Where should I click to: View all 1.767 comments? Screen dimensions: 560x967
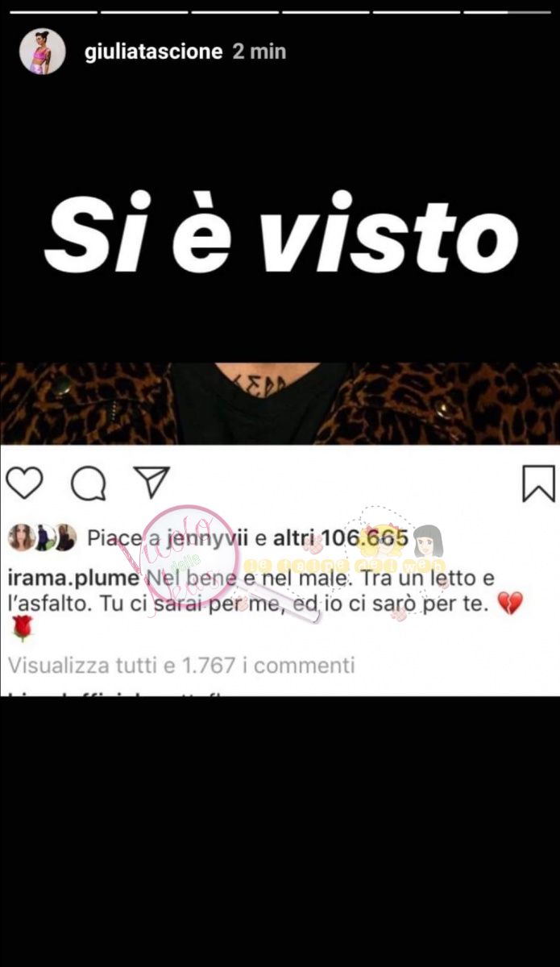pyautogui.click(x=181, y=665)
